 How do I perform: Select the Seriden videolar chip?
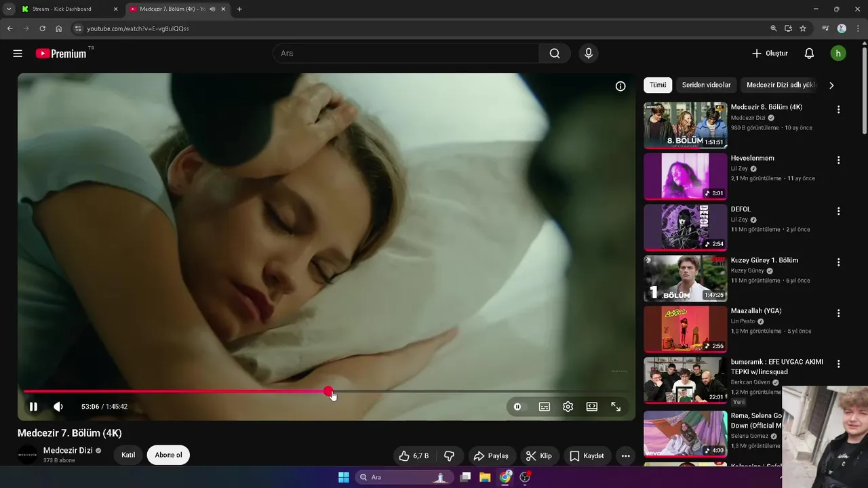[x=706, y=85]
